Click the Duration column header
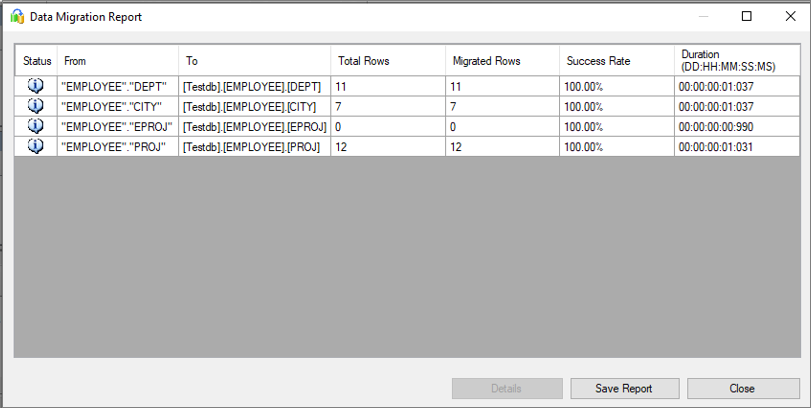 pyautogui.click(x=736, y=60)
